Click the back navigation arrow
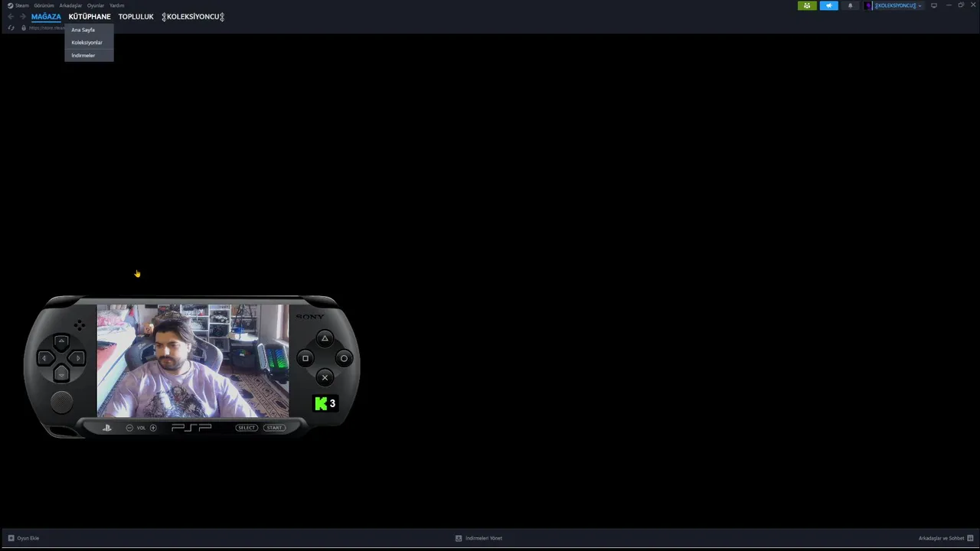 (x=11, y=17)
